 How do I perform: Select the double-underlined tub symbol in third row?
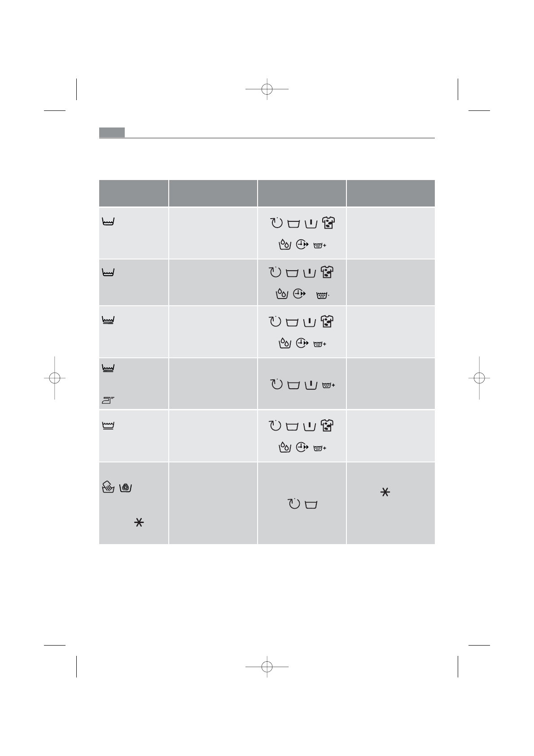[109, 320]
